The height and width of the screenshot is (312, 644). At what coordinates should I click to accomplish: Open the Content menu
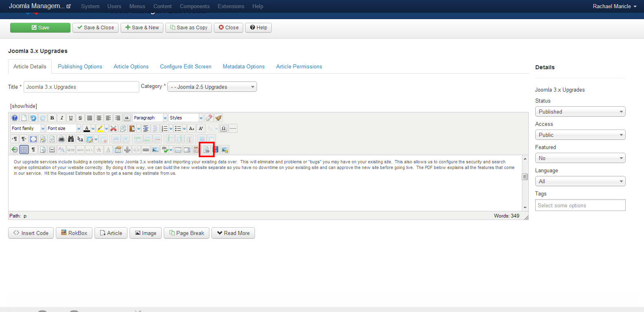click(x=163, y=6)
